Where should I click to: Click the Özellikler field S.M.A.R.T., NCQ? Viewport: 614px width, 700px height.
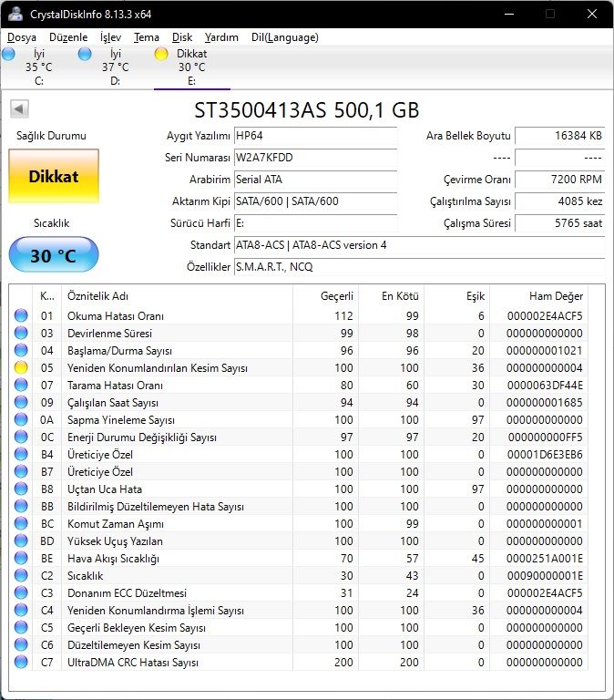coord(419,267)
